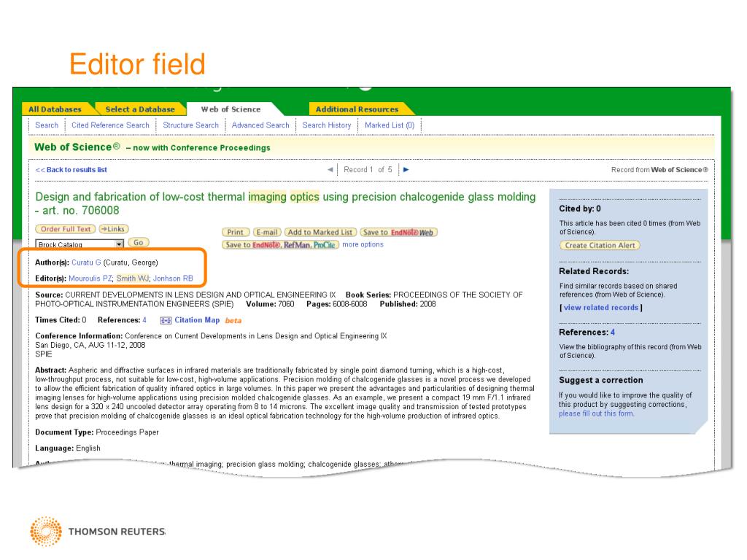This screenshot has height=560, width=747.
Task: Click 'Times Cited: 0' text
Action: point(61,320)
